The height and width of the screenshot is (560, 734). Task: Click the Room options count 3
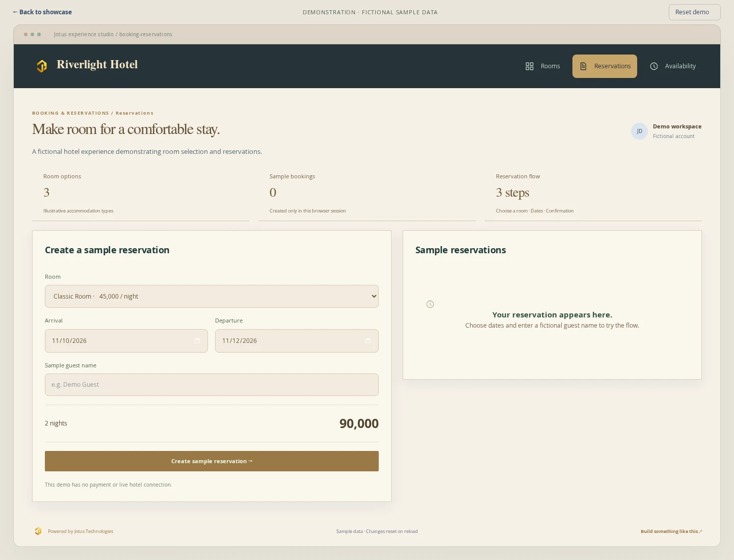[46, 193]
